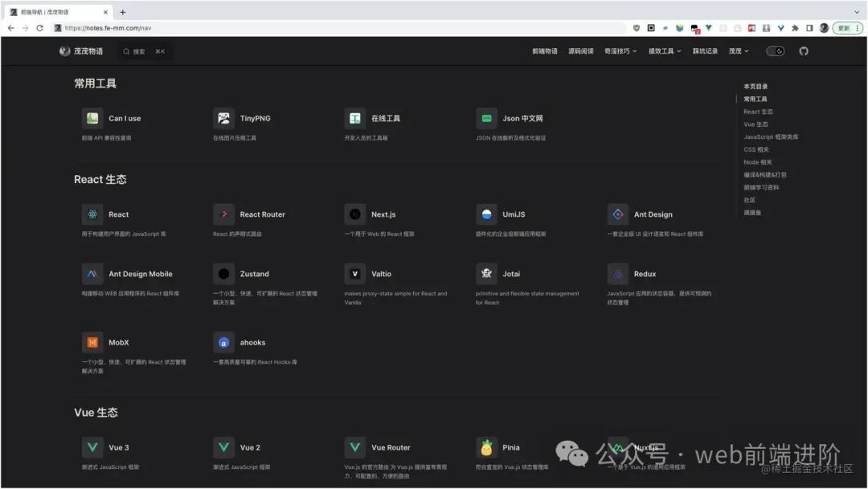Go to JavaScript 框架类库 in outline
Screen dimensions: 868x489
pyautogui.click(x=771, y=137)
